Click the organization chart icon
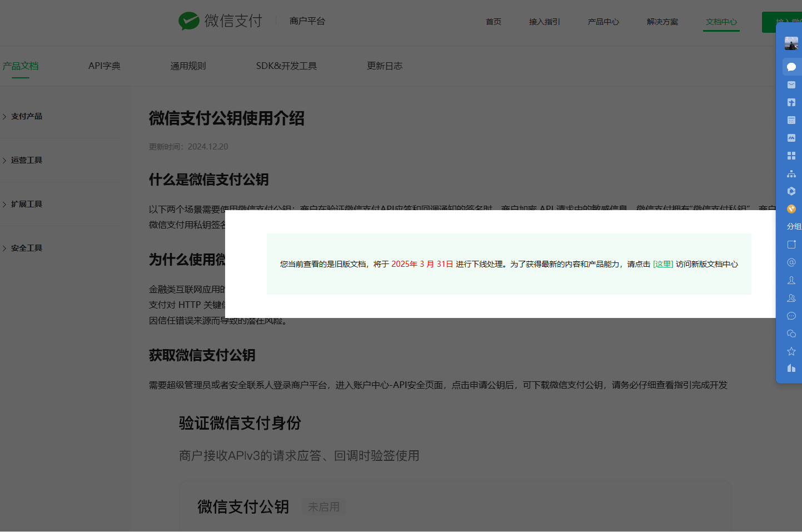 coord(791,173)
